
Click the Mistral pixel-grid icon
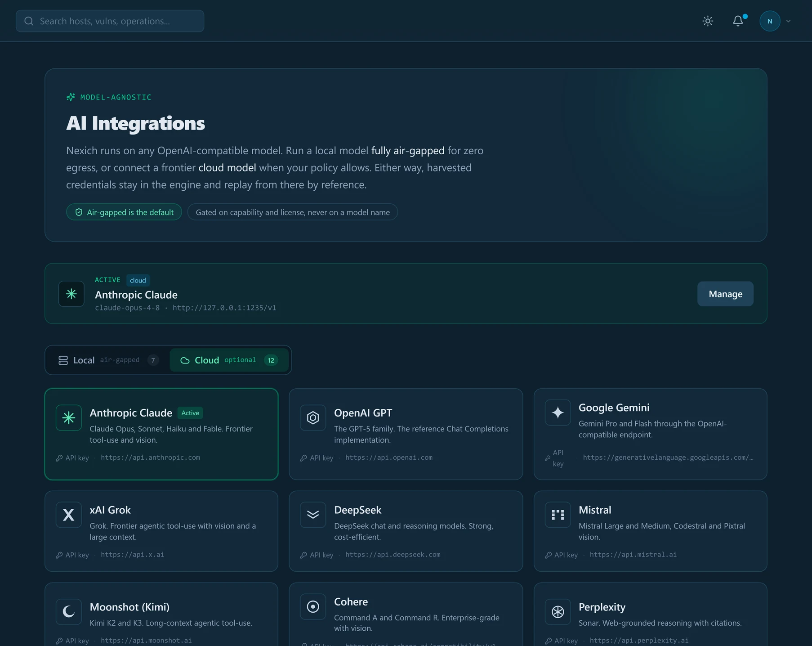click(558, 515)
